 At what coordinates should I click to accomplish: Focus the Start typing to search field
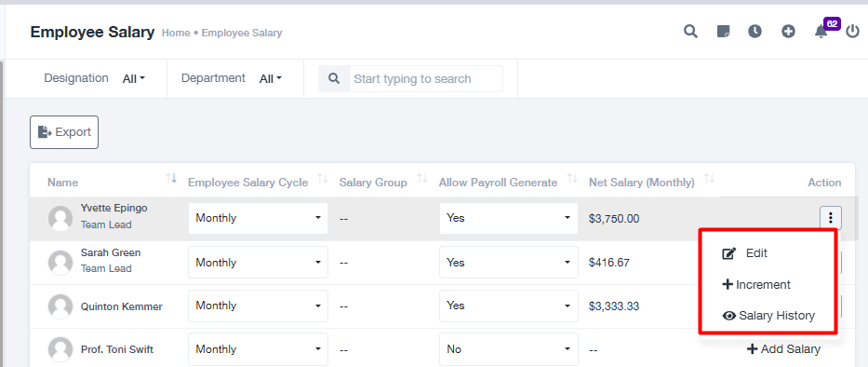(427, 79)
